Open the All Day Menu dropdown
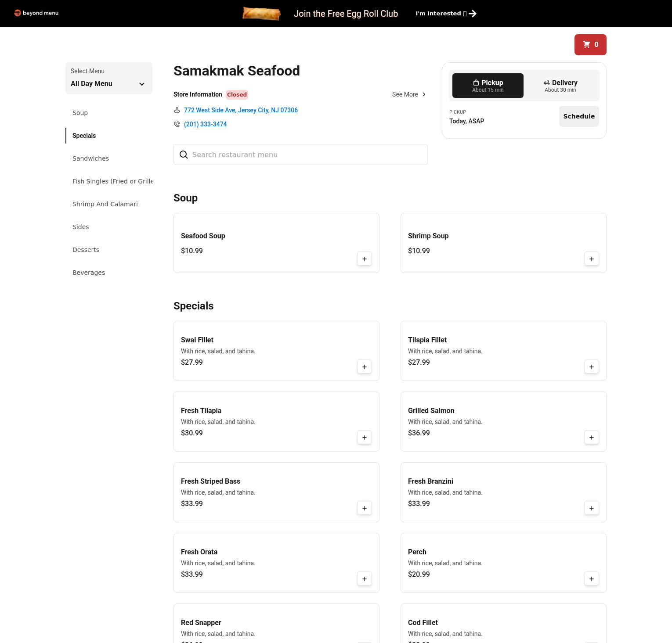 click(108, 79)
